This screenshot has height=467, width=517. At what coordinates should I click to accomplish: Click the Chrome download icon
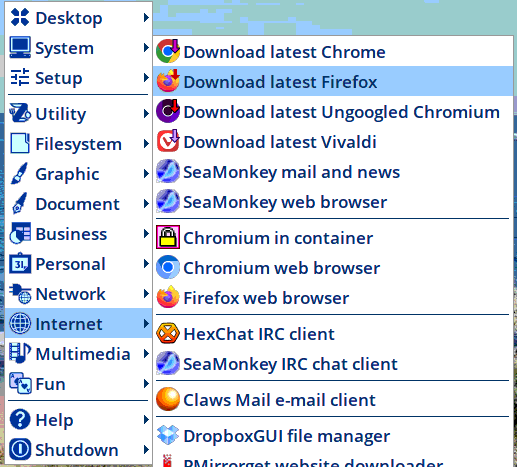coord(168,51)
